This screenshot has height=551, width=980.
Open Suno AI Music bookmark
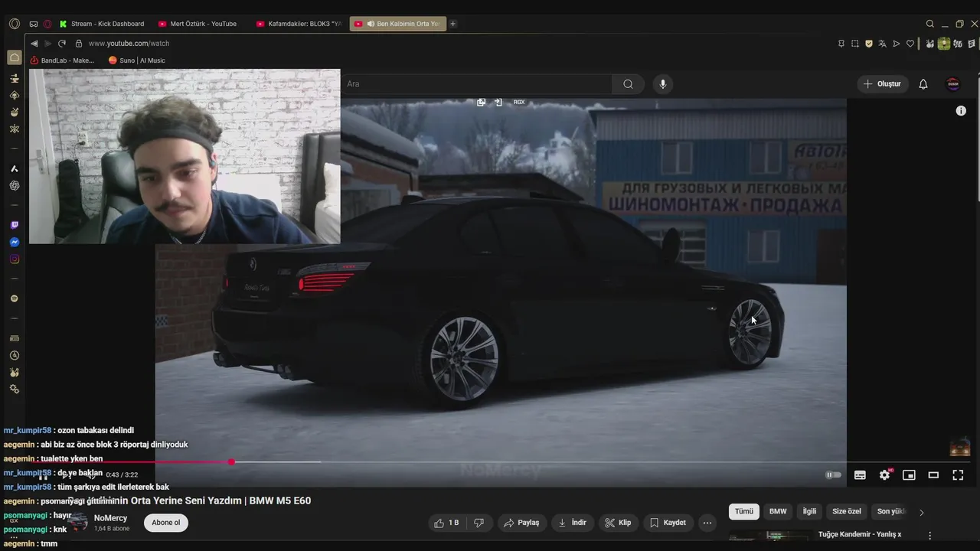pyautogui.click(x=136, y=60)
